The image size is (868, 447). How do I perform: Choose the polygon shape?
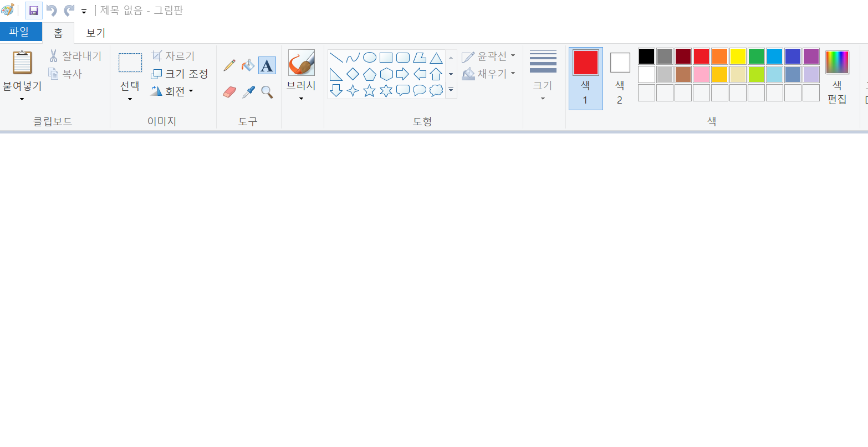(x=420, y=58)
